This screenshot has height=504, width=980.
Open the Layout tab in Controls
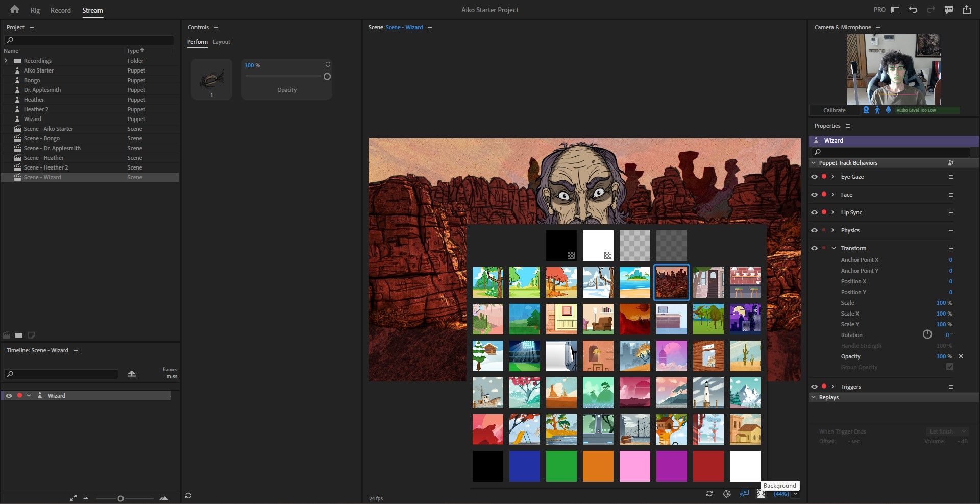pos(221,42)
